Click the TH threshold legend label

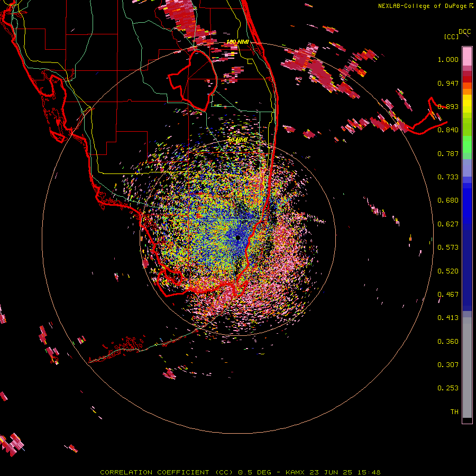tap(454, 412)
